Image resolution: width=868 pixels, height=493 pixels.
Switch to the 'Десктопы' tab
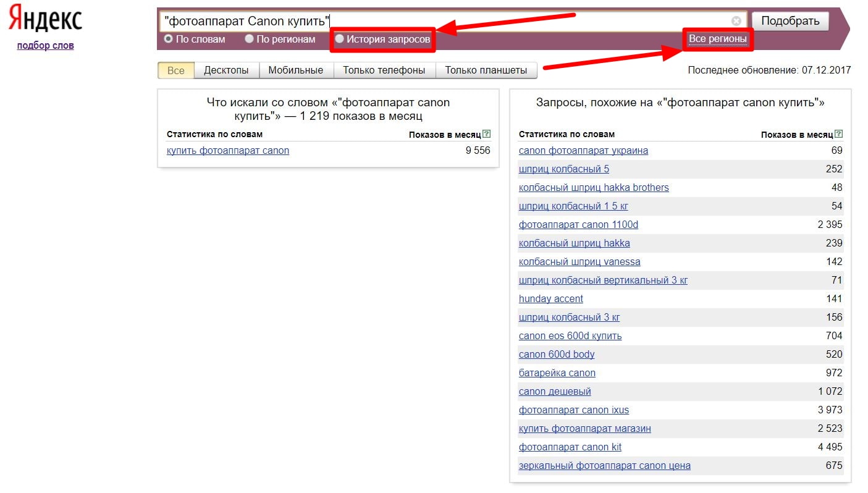227,70
